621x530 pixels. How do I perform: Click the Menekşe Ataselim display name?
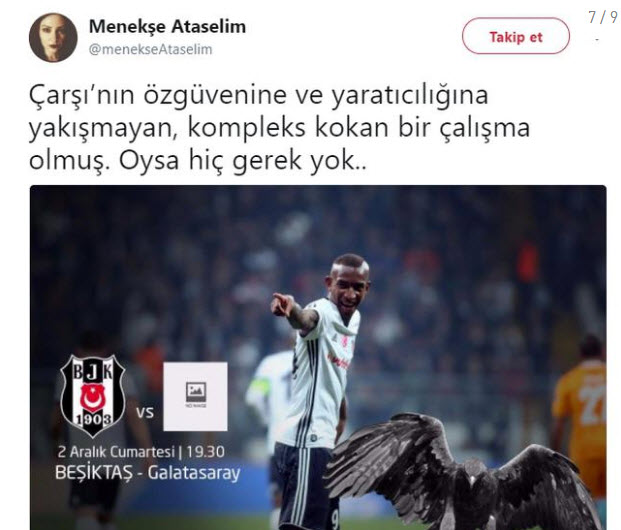[167, 27]
